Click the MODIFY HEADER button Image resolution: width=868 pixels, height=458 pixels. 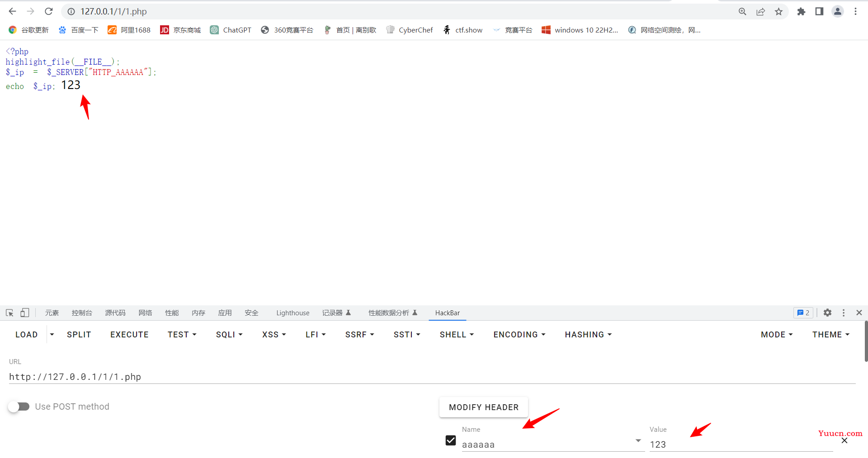(x=484, y=407)
